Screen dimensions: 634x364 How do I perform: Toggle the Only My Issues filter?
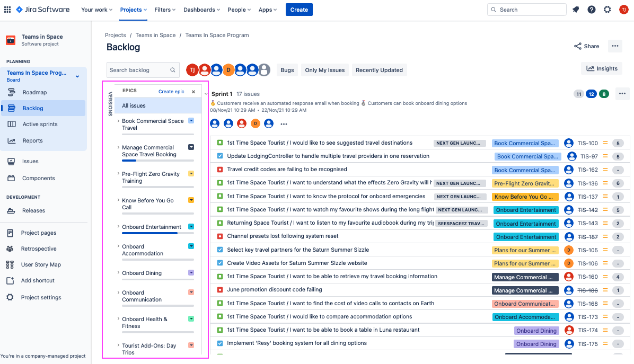point(325,70)
